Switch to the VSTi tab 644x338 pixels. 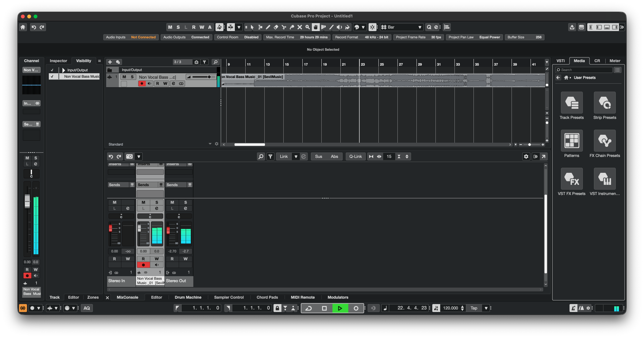click(560, 61)
